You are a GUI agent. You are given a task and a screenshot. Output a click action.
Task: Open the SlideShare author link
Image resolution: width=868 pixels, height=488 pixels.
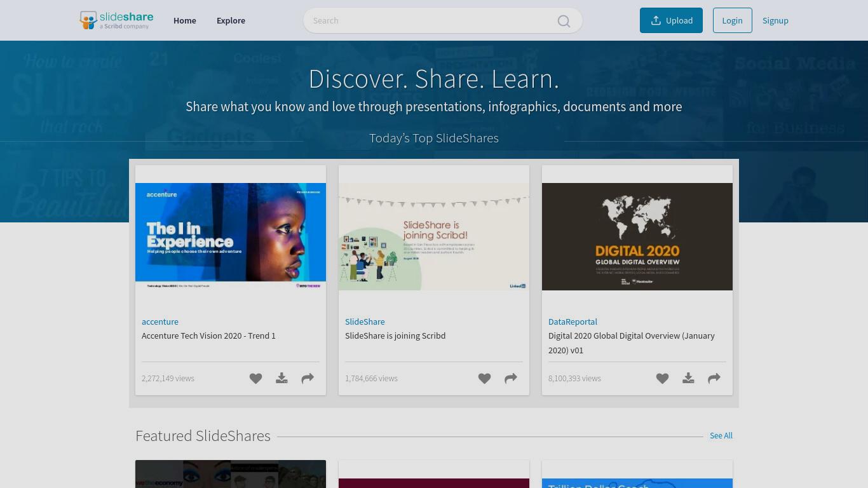[x=365, y=322]
